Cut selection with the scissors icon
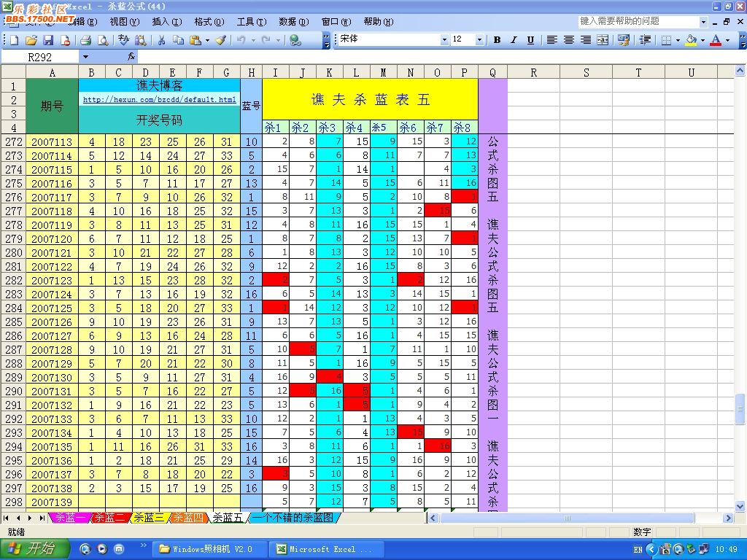This screenshot has width=747, height=560. click(x=161, y=41)
